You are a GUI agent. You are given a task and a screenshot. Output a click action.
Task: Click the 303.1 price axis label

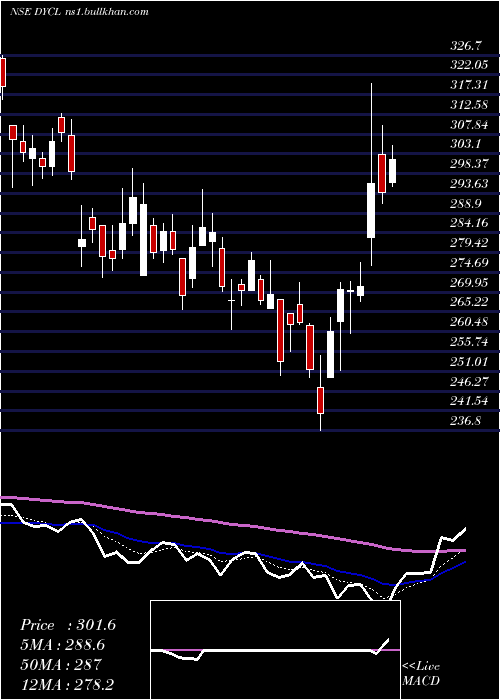pos(465,144)
